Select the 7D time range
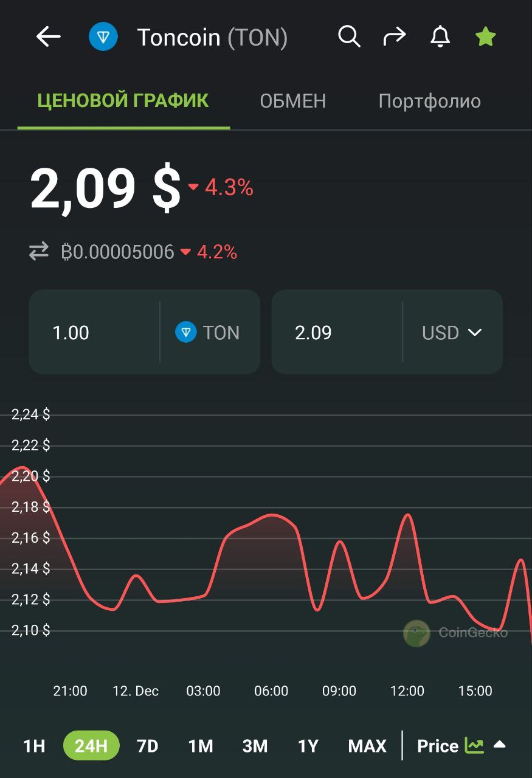This screenshot has width=532, height=778. tap(147, 746)
